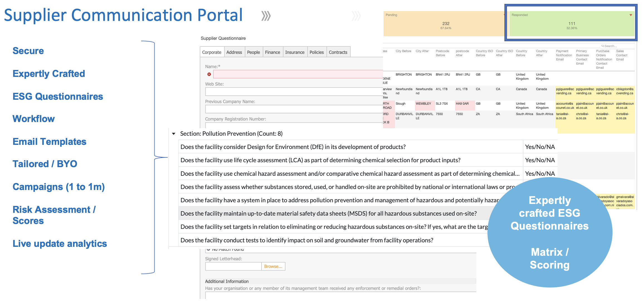The width and height of the screenshot is (644, 302).
Task: Click the enforcement orders text area
Action: click(341, 295)
